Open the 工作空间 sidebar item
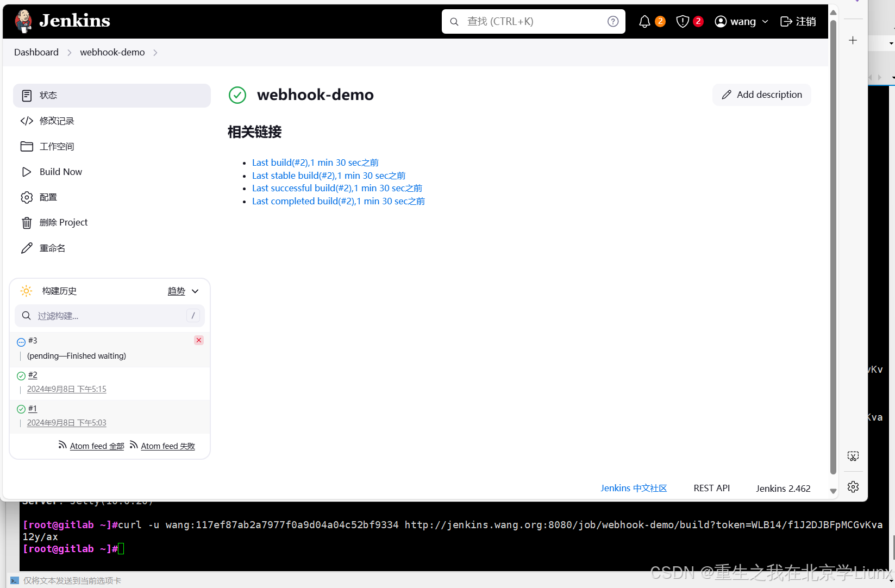Viewport: 895px width, 588px height. [x=112, y=146]
